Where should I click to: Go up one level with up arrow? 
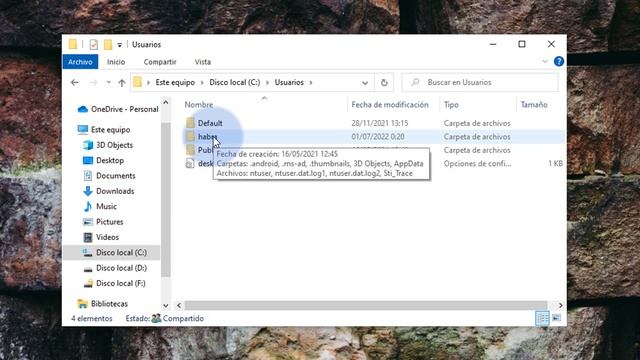122,83
